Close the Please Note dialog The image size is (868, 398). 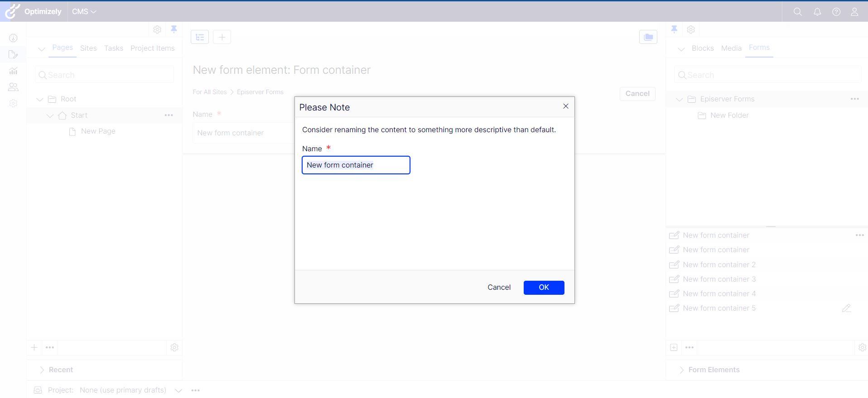(x=565, y=106)
